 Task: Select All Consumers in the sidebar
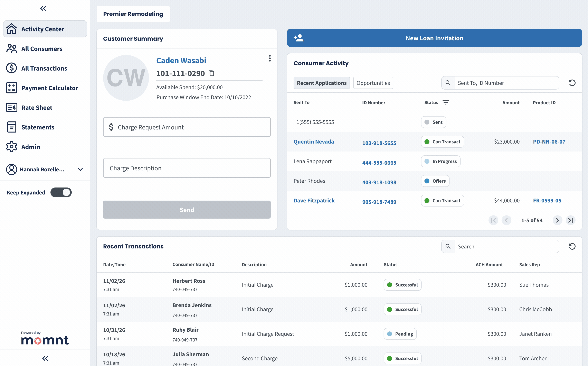coord(42,49)
